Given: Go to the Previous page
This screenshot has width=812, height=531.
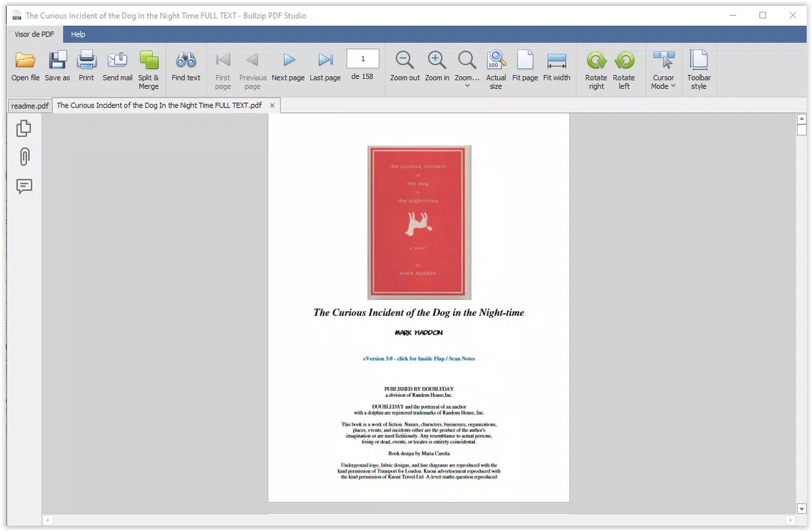Looking at the screenshot, I should click(252, 70).
